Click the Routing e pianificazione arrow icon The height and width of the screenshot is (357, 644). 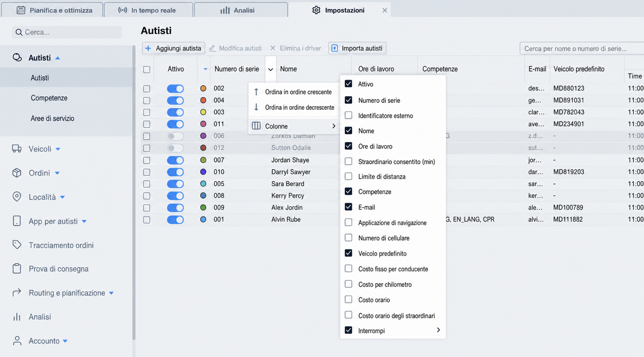17,292
